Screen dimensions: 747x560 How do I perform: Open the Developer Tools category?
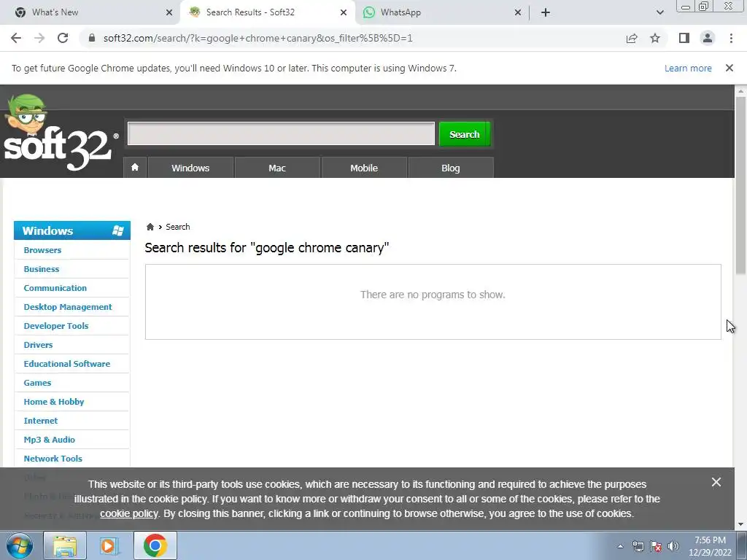point(56,326)
